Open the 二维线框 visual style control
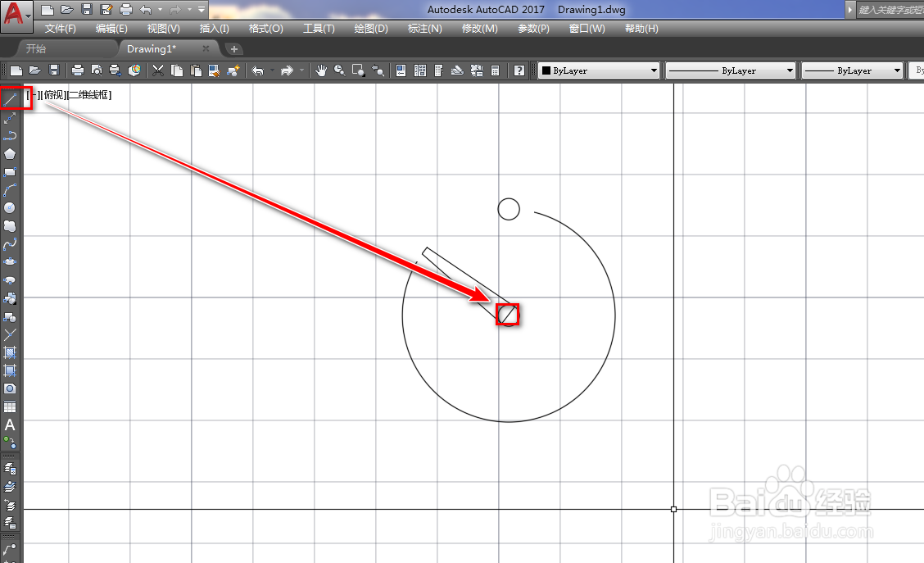 coord(89,95)
